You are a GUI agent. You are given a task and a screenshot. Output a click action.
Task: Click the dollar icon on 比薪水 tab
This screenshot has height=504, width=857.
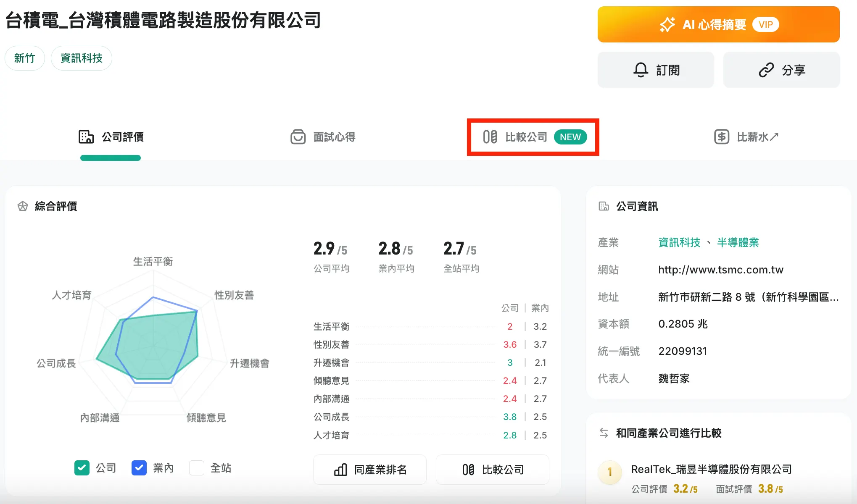[x=722, y=137]
